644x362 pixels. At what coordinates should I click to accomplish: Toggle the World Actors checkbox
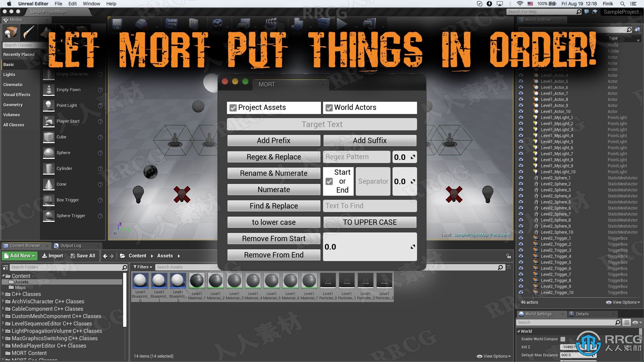click(x=329, y=107)
